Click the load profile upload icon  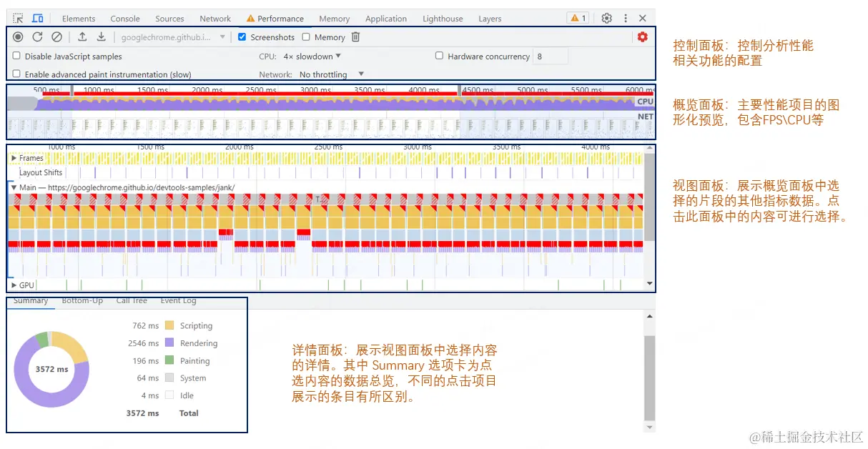(82, 37)
